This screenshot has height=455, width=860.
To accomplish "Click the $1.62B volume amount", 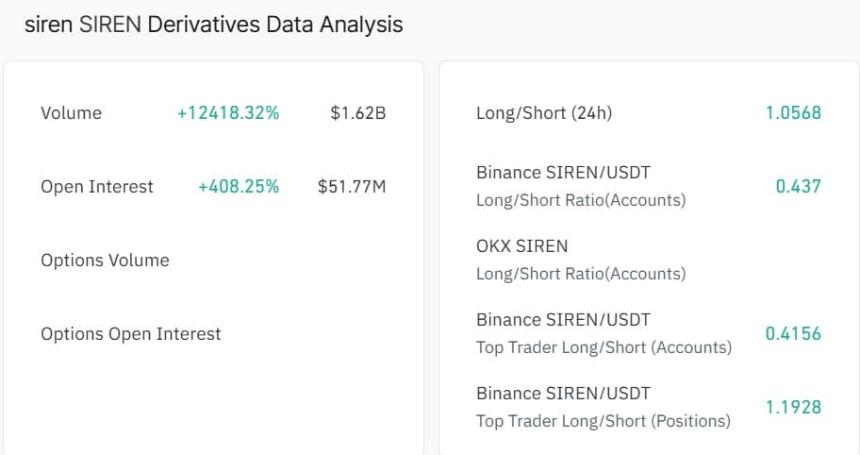I will 358,113.
